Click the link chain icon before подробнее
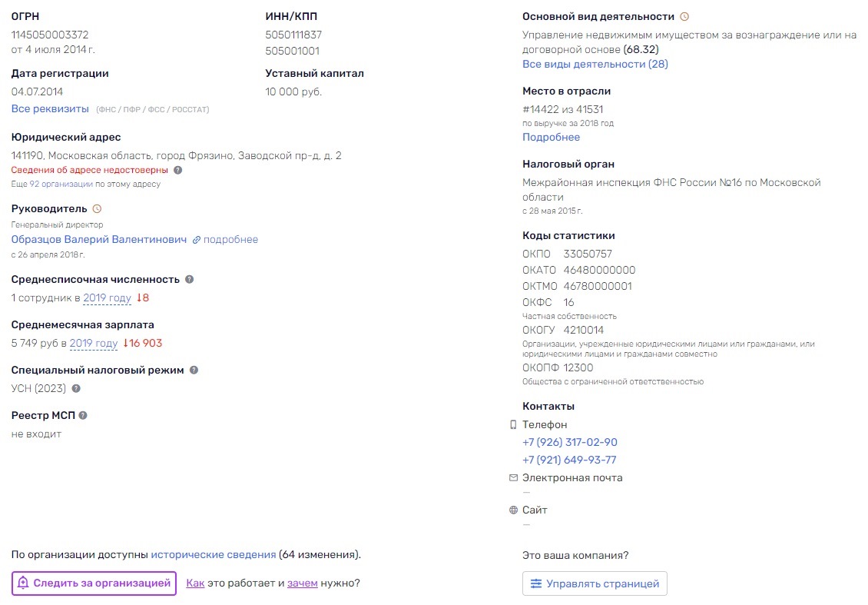This screenshot has width=868, height=605. coord(197,240)
